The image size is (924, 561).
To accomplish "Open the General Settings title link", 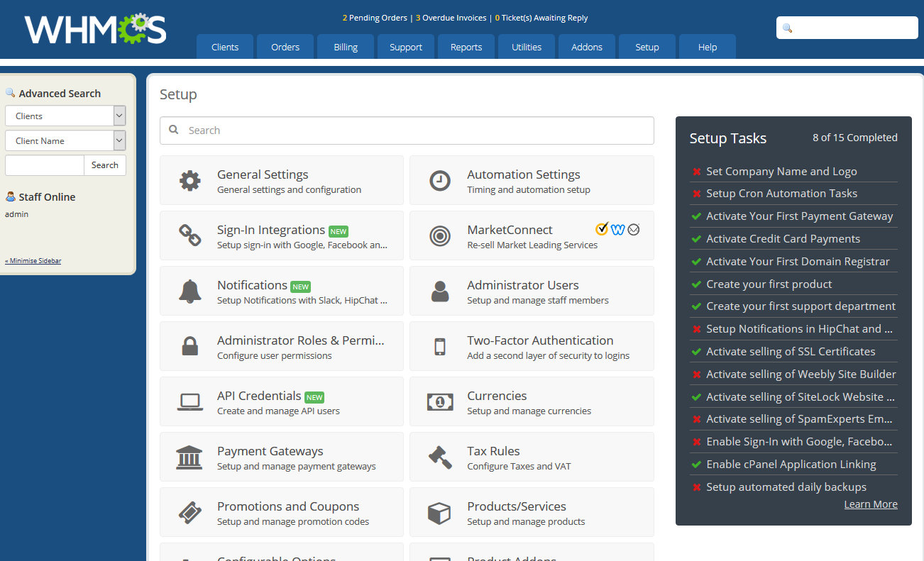I will pos(263,174).
